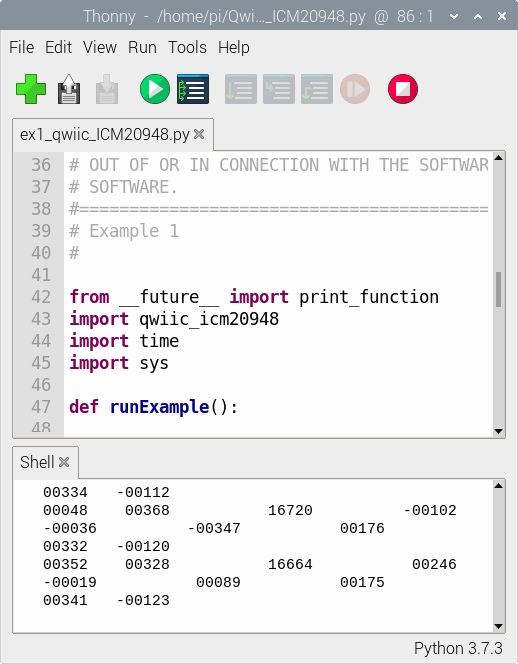Open the Load file icon
This screenshot has width=518, height=664.
coord(69,89)
